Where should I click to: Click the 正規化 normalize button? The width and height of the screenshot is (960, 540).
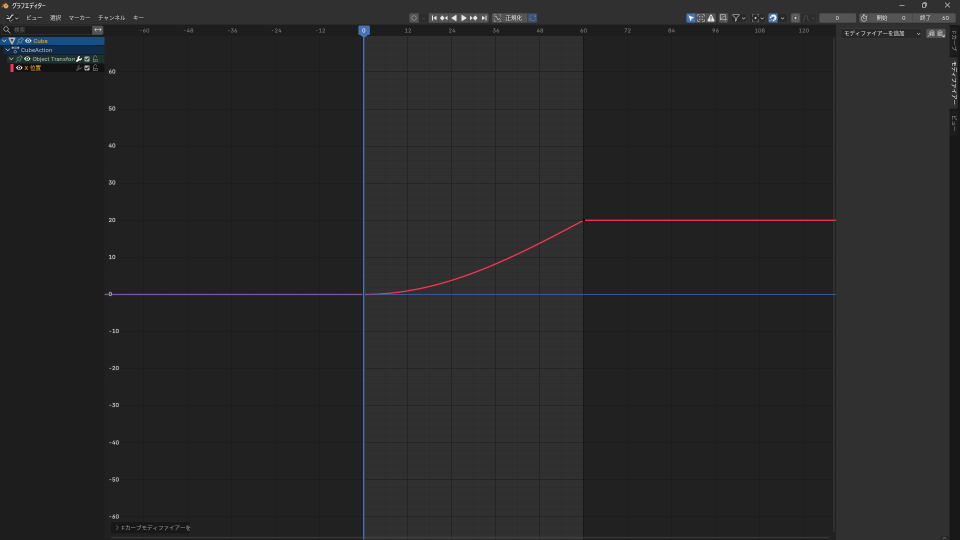[x=513, y=18]
